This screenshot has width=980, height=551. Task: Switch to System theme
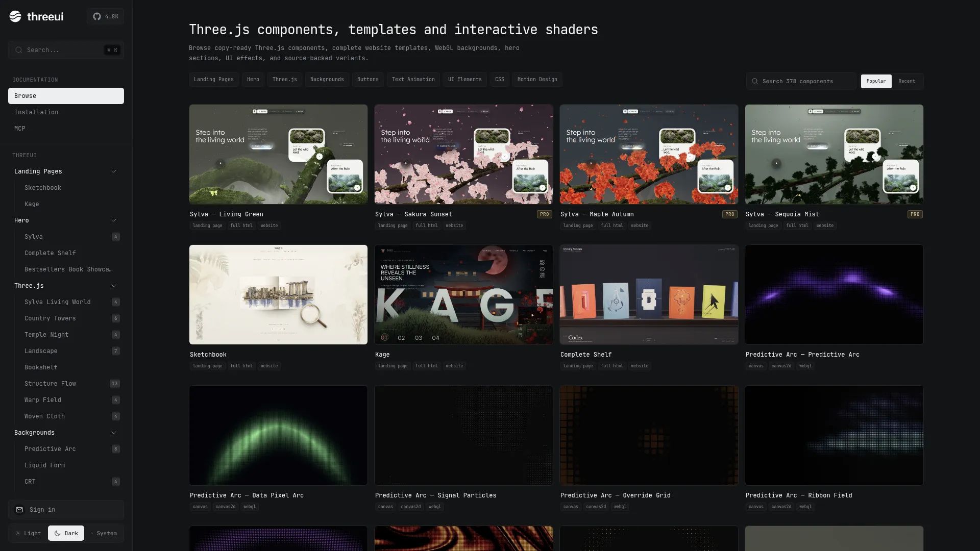pyautogui.click(x=104, y=533)
